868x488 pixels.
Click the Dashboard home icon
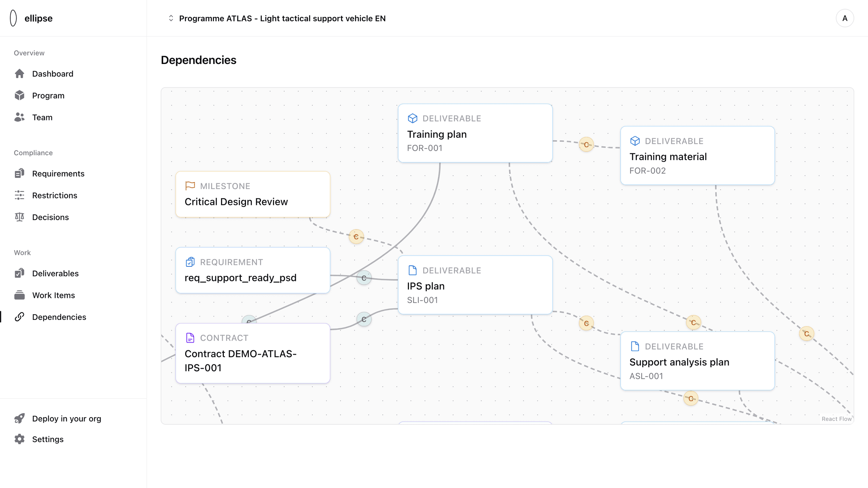[20, 74]
